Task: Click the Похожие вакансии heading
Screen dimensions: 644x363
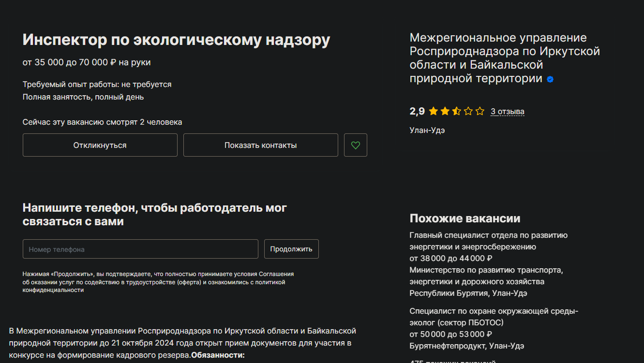Action: pos(465,218)
